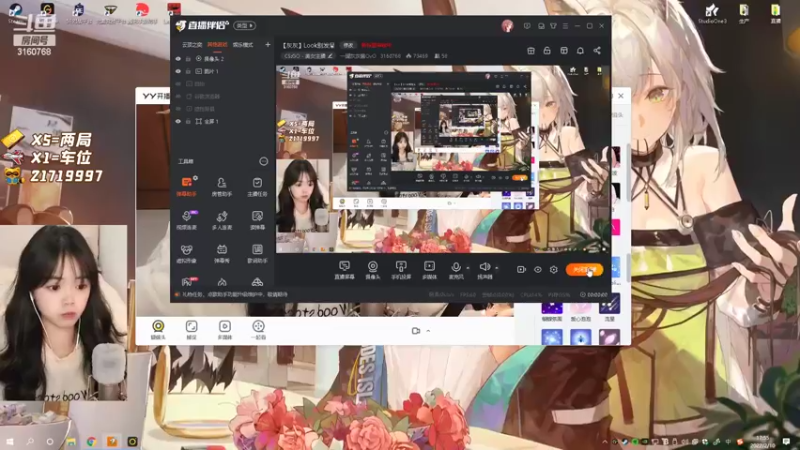Click the 修改 button beside stream title
Viewport: 800px width, 450px height.
coord(348,45)
